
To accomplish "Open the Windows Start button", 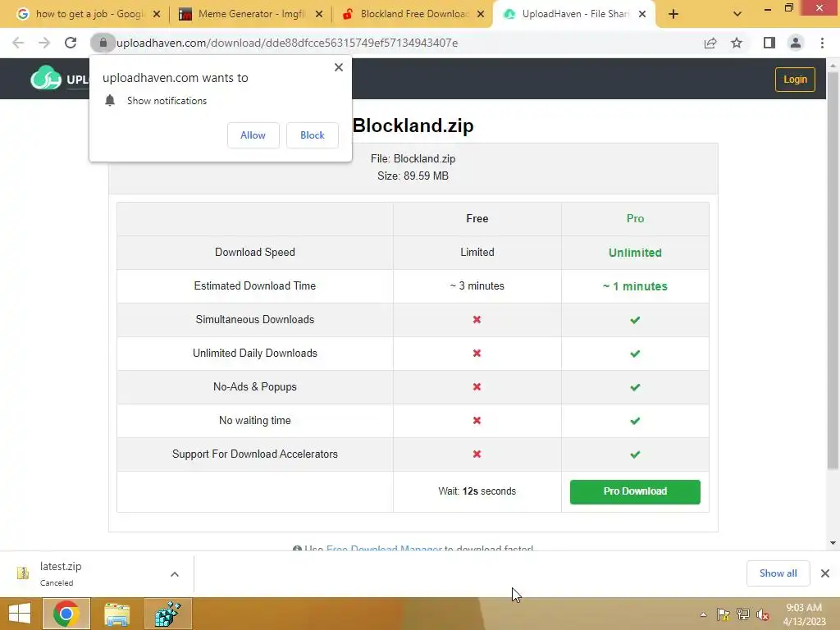I will 20,614.
